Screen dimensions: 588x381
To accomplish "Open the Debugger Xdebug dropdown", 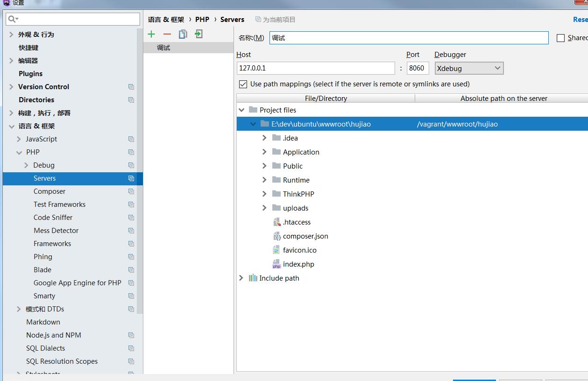I will 469,68.
